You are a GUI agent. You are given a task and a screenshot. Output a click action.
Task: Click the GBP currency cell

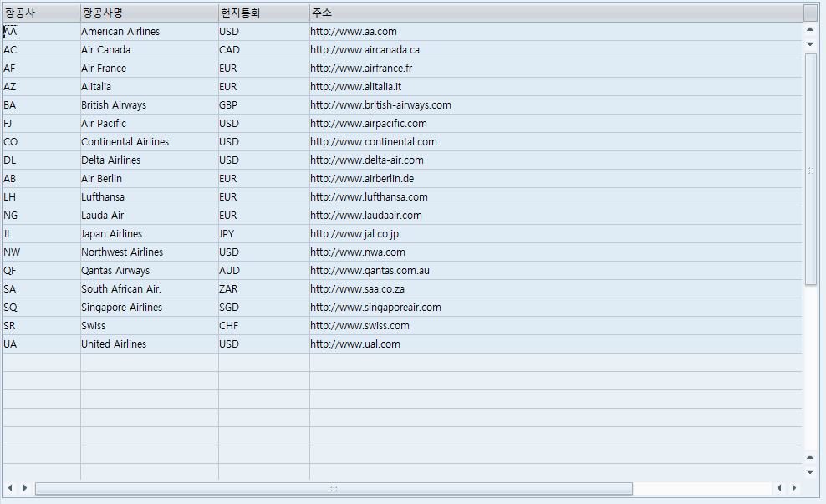coord(264,105)
